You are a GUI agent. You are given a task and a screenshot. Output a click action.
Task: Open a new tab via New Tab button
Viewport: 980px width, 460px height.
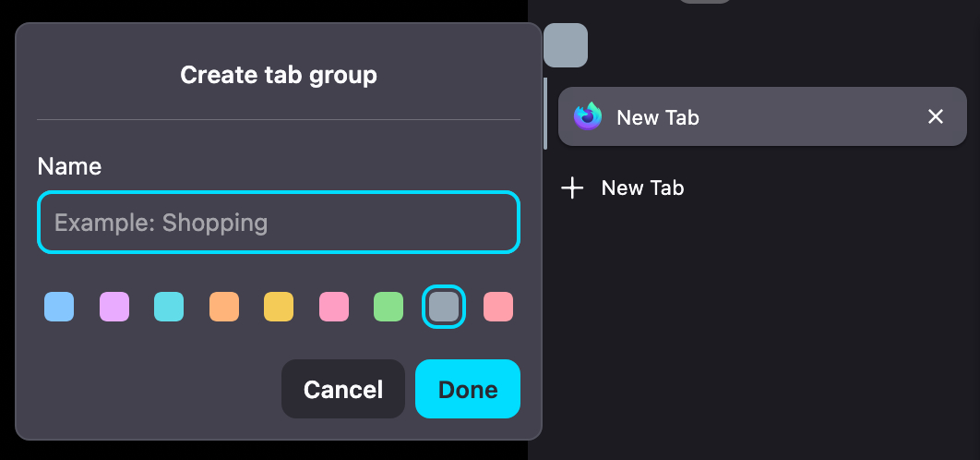coord(642,188)
